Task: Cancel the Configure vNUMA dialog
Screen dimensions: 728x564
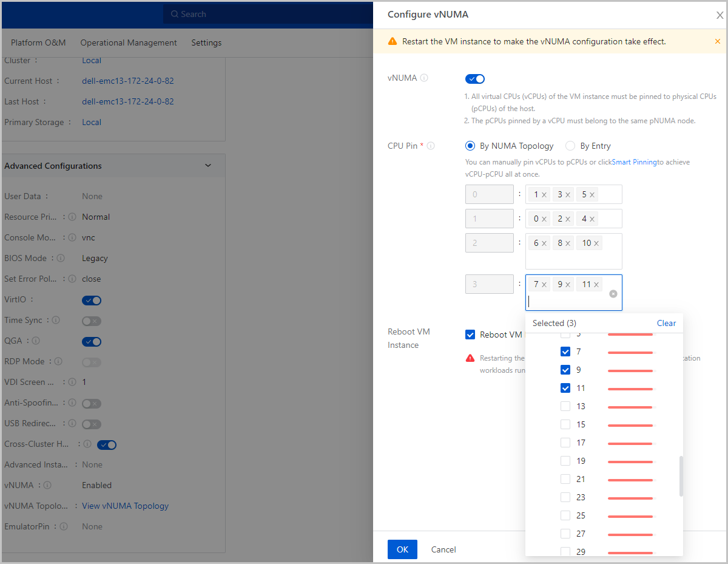Action: (443, 549)
